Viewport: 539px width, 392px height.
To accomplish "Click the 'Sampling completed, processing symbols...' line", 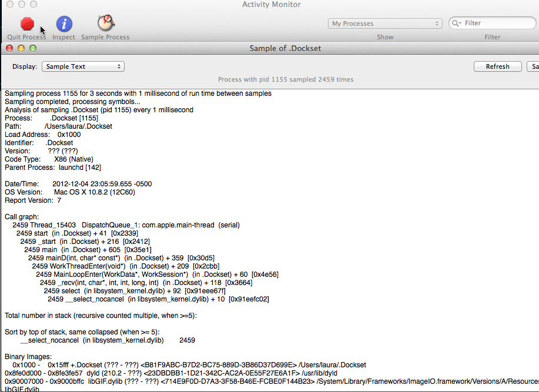I will pyautogui.click(x=72, y=102).
